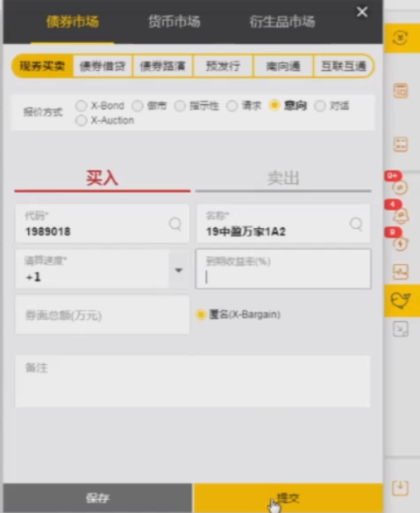
Task: Switch to the 衍生品市场 tab
Action: pos(282,22)
